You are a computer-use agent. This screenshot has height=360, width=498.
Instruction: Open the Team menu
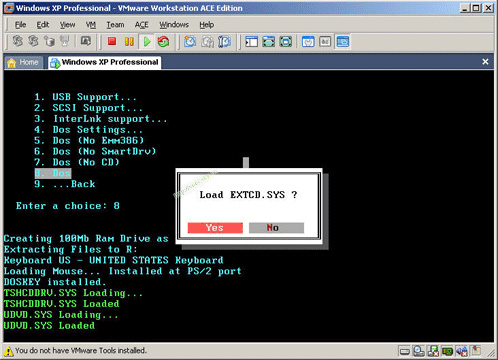(115, 25)
